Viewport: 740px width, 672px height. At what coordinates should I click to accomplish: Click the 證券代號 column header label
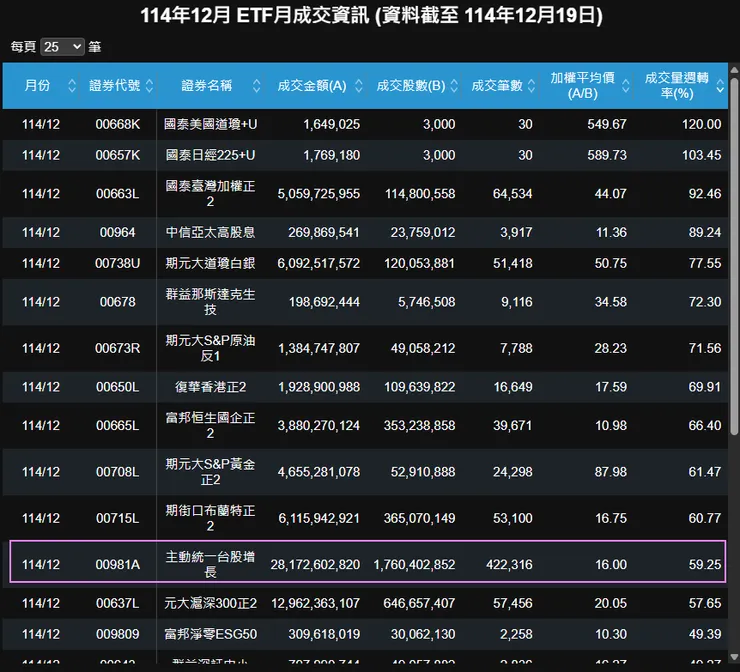point(115,85)
